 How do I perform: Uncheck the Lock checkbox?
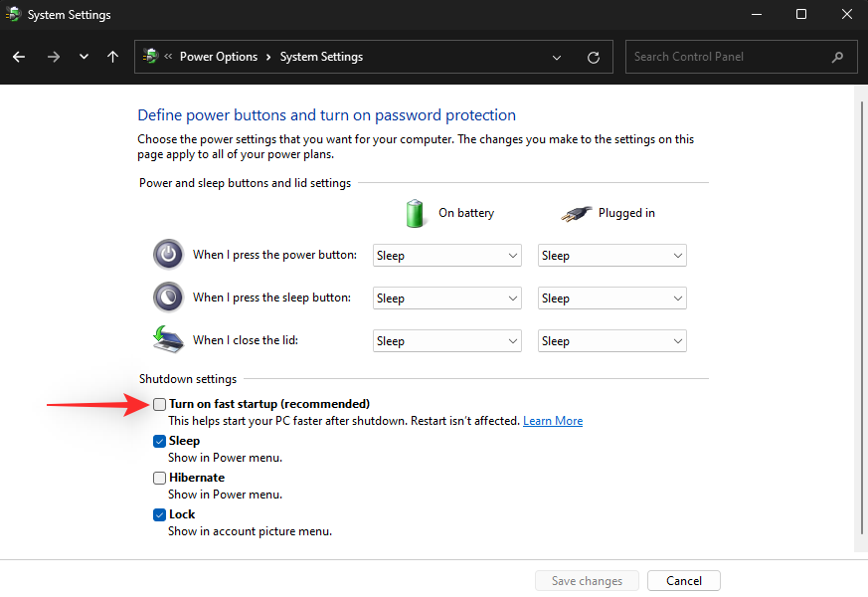click(159, 514)
